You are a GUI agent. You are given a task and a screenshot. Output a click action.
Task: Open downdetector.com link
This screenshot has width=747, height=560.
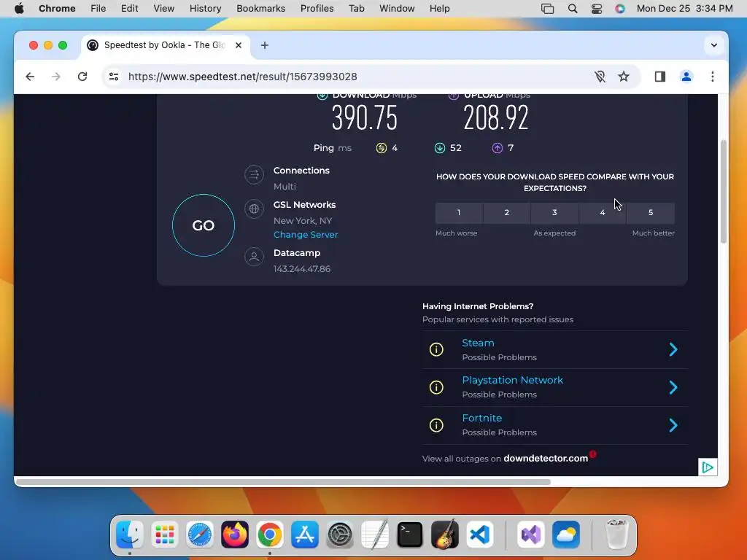click(x=546, y=459)
